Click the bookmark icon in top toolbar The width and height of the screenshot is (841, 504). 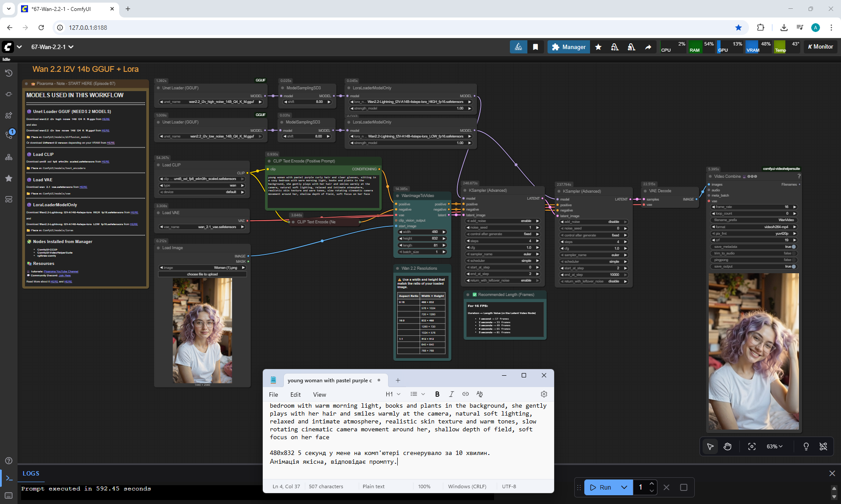[x=535, y=47]
